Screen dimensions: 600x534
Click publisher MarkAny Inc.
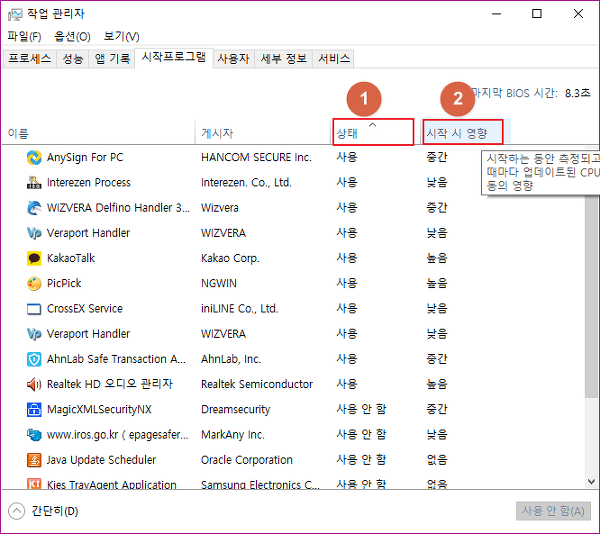[233, 435]
